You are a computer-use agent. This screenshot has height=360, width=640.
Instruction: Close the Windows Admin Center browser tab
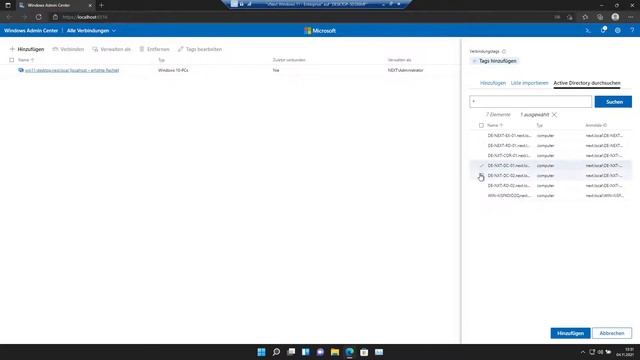click(91, 5)
